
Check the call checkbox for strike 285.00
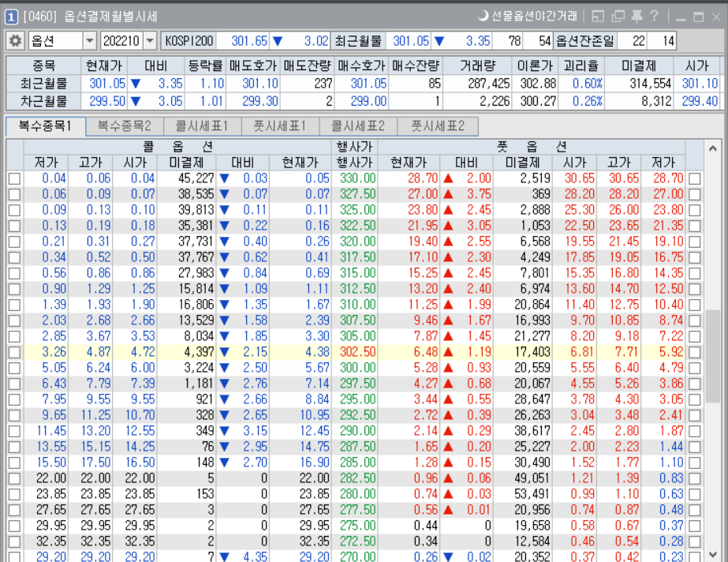point(14,463)
